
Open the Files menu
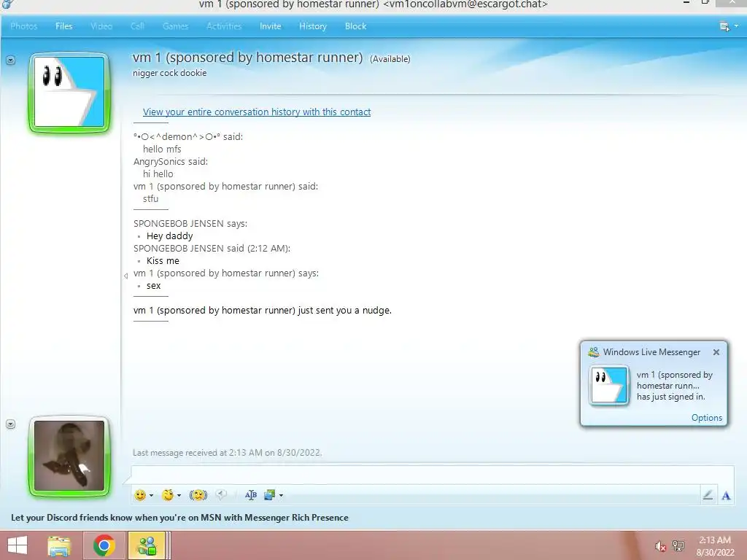pyautogui.click(x=64, y=26)
